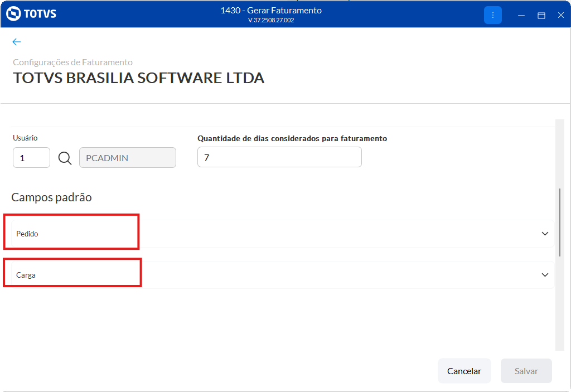Click the Configurações de Faturamento breadcrumb text

(x=72, y=62)
